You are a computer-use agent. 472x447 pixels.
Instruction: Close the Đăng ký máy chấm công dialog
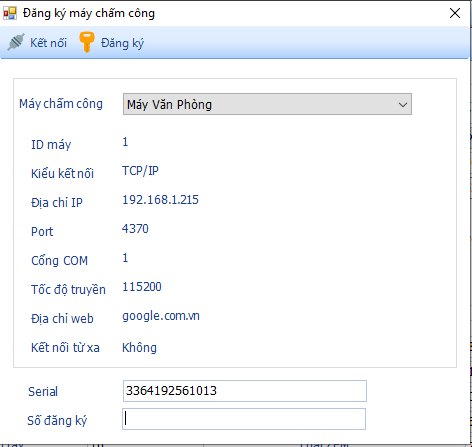click(455, 13)
